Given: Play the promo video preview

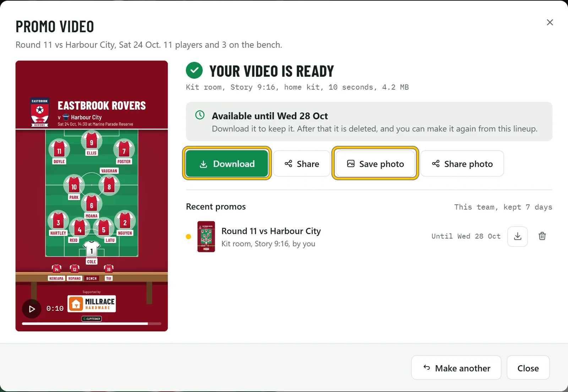Looking at the screenshot, I should click(32, 309).
